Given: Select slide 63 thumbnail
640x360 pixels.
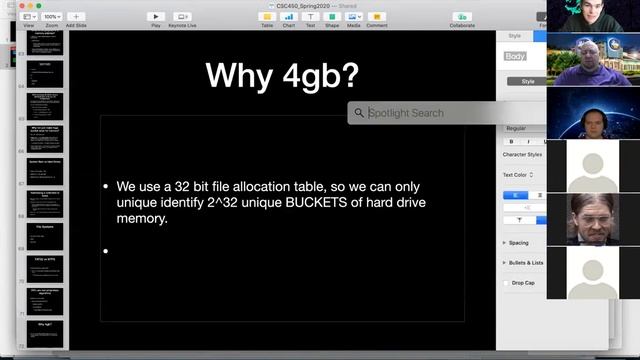Looking at the screenshot, I should click(x=45, y=42).
